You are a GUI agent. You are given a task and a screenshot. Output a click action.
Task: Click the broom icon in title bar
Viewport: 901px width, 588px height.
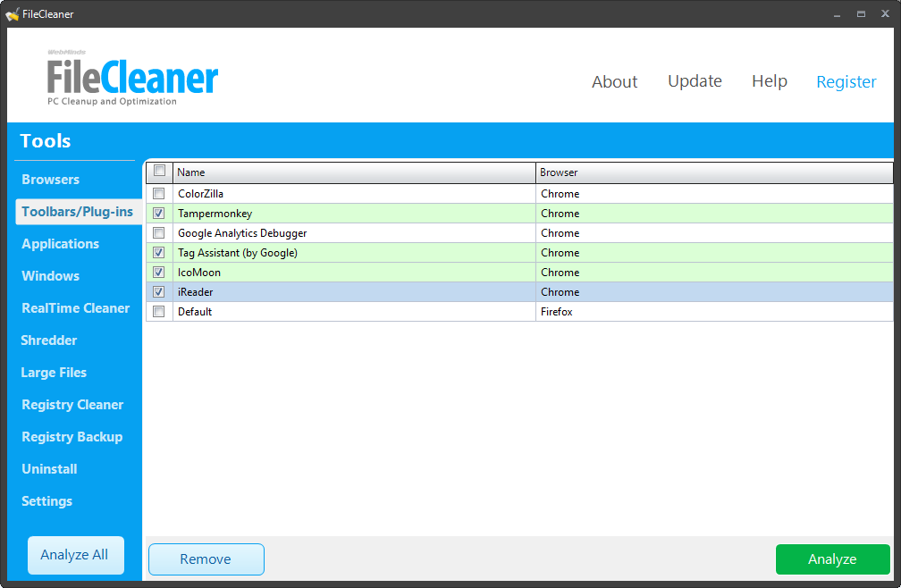[x=13, y=13]
